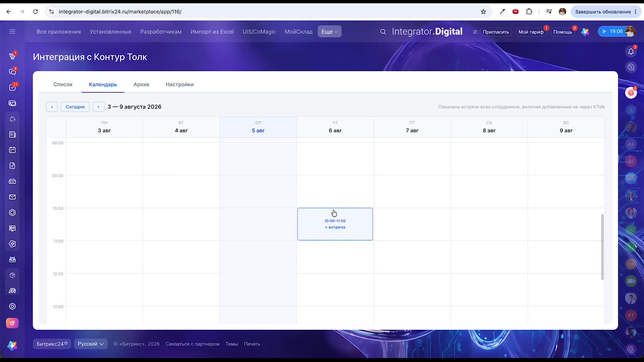644x362 pixels.
Task: Open the tasks icon with badge 21
Action: (12, 87)
